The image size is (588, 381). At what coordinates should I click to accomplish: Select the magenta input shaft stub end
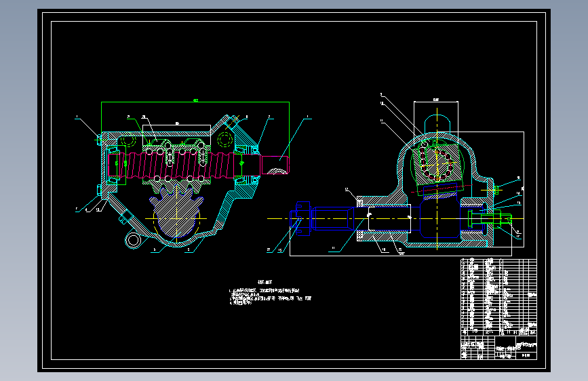(x=275, y=165)
